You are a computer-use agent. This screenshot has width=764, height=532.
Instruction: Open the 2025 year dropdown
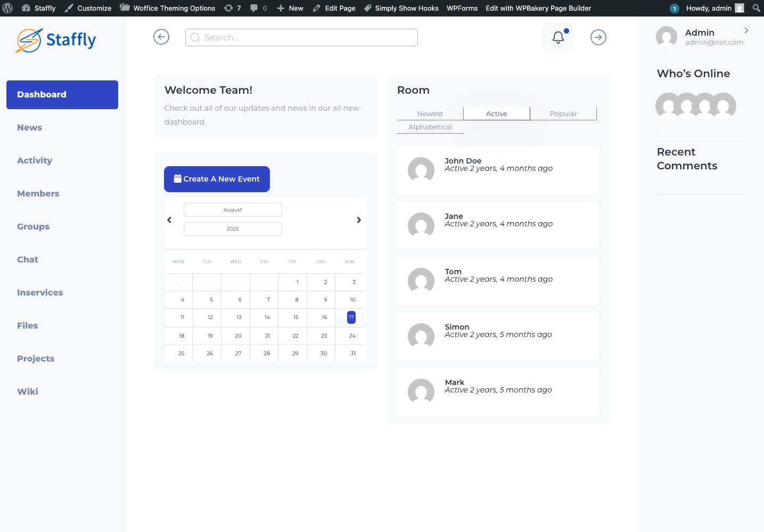click(x=233, y=229)
